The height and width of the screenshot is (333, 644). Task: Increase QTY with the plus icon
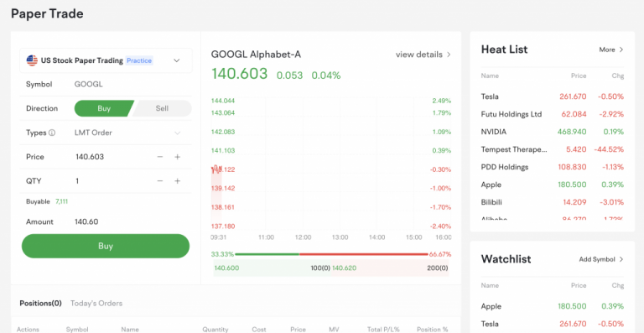178,181
